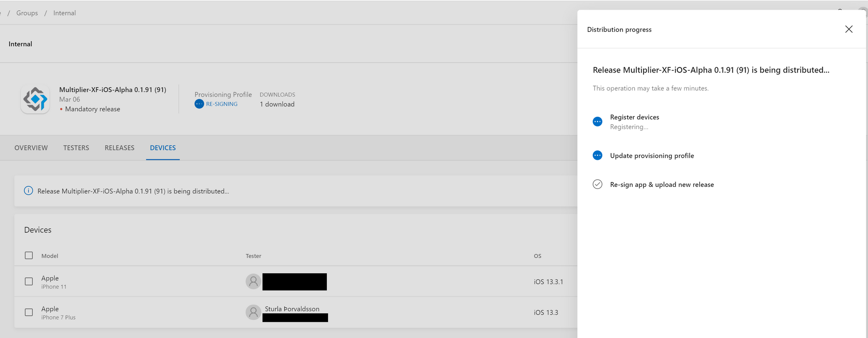Click the OS column header
Image resolution: width=868 pixels, height=338 pixels.
click(x=538, y=256)
